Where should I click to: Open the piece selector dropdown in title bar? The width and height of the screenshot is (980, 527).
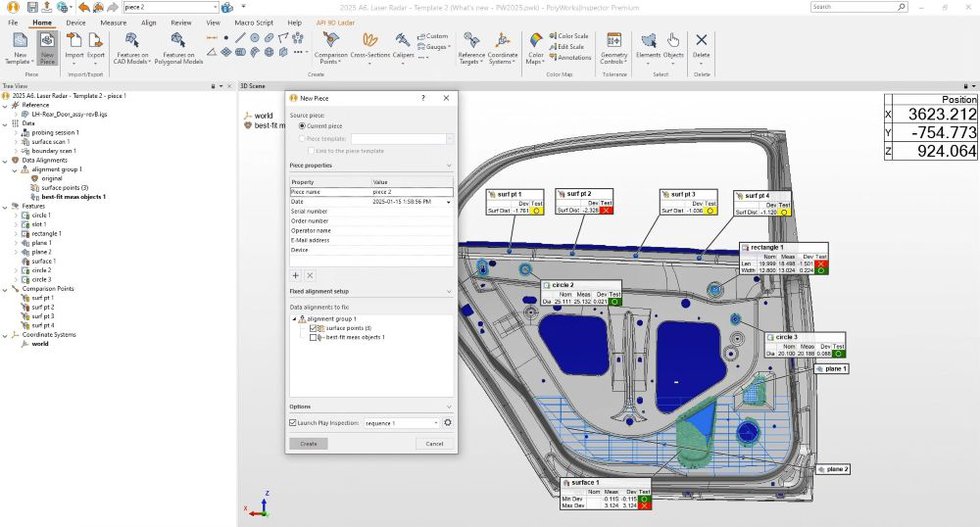click(x=215, y=8)
